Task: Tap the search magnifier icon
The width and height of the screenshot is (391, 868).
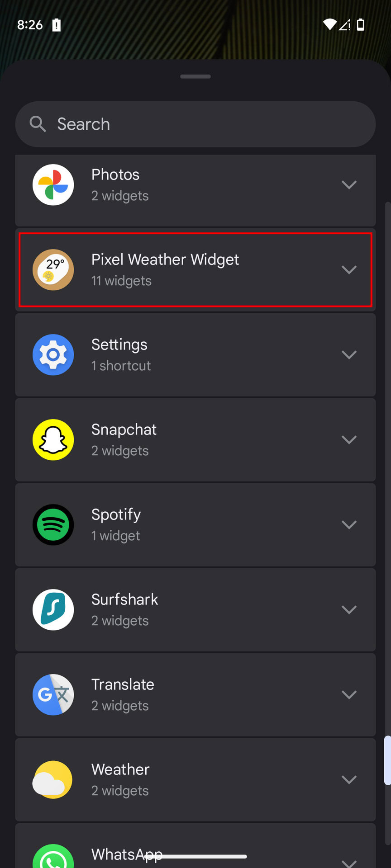Action: point(38,124)
